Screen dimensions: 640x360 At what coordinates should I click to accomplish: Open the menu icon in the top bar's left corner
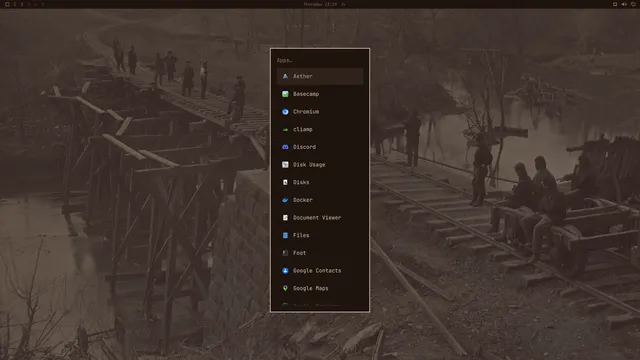7,4
